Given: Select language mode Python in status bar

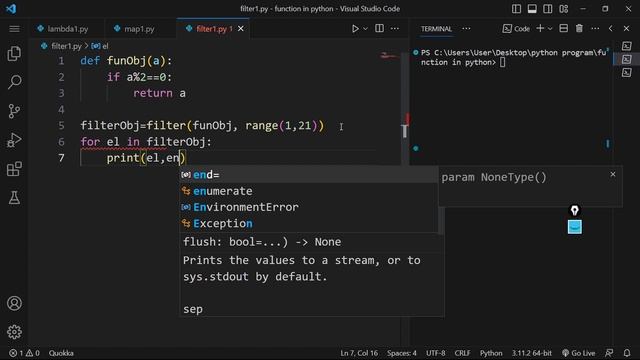Looking at the screenshot, I should [491, 353].
